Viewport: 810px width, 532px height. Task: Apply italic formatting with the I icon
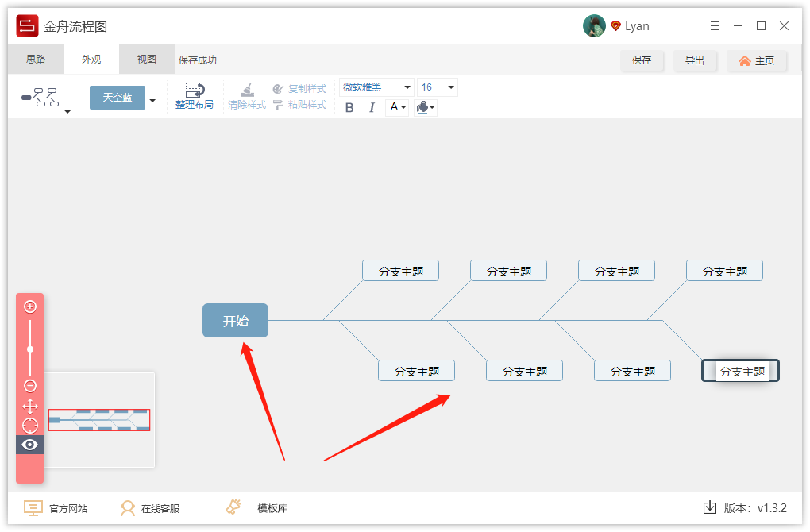372,107
